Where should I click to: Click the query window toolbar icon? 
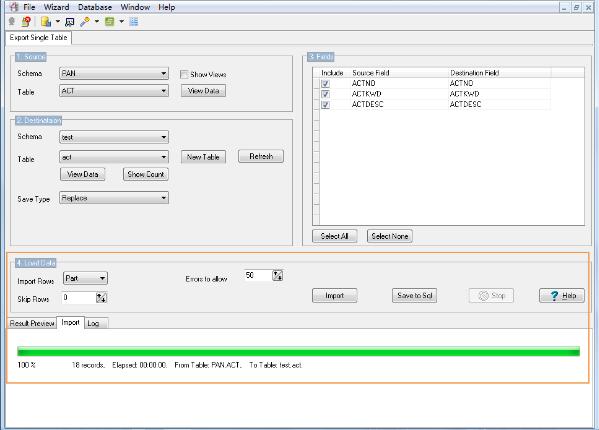pos(69,22)
